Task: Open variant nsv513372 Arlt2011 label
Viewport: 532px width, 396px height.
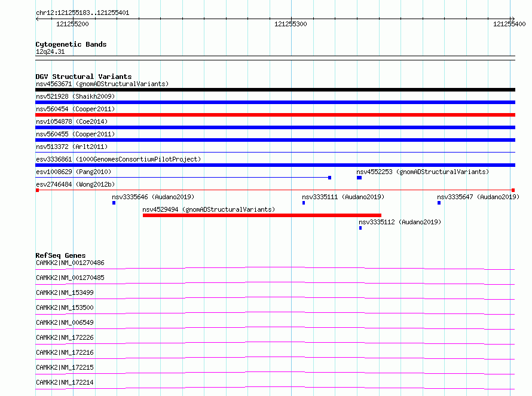Action: coord(72,147)
